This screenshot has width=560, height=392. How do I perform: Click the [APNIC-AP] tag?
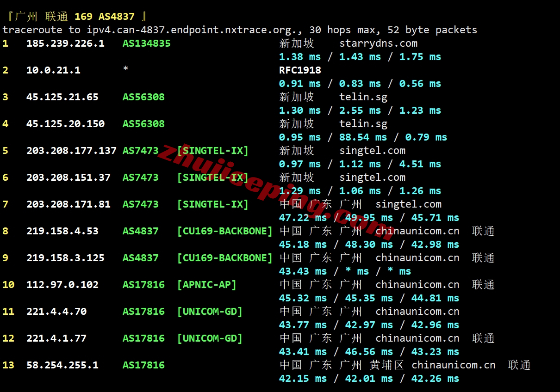coord(206,285)
